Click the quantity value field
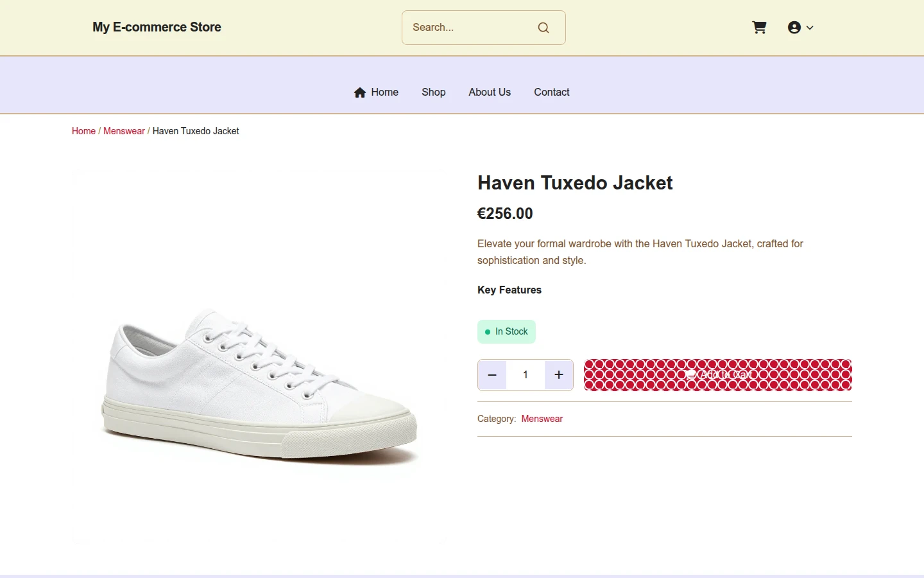The image size is (924, 578). point(526,375)
